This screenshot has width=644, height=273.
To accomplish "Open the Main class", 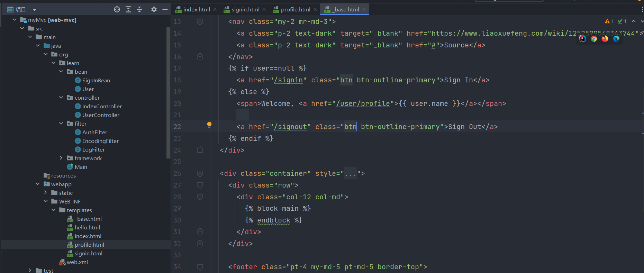I will tap(81, 167).
